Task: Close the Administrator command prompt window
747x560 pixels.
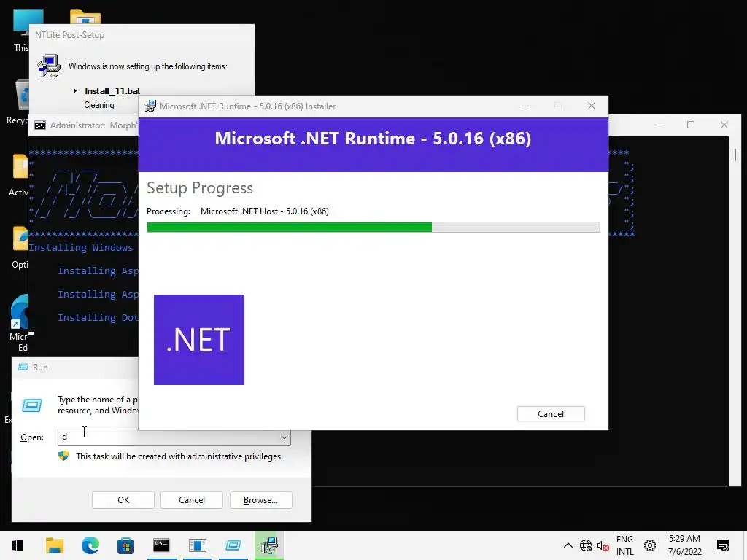Action: (724, 125)
